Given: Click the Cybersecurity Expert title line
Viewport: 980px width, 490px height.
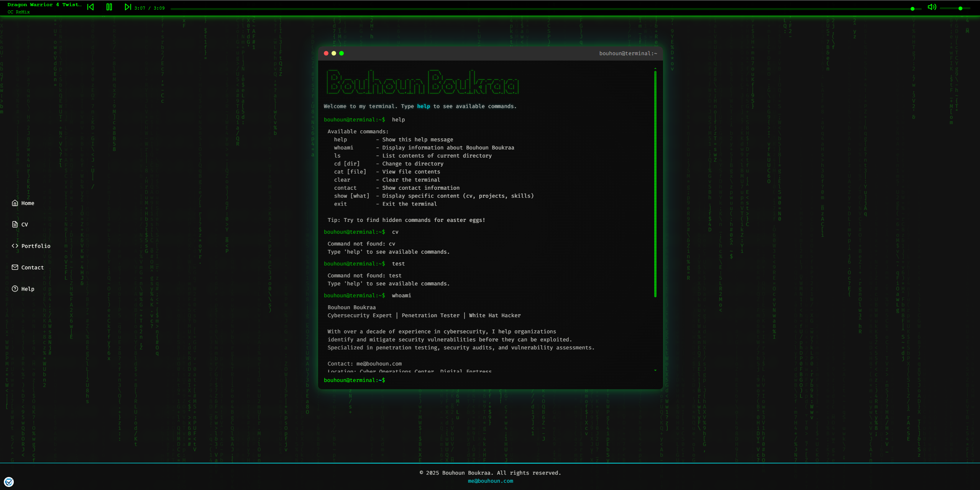Looking at the screenshot, I should click(x=424, y=316).
